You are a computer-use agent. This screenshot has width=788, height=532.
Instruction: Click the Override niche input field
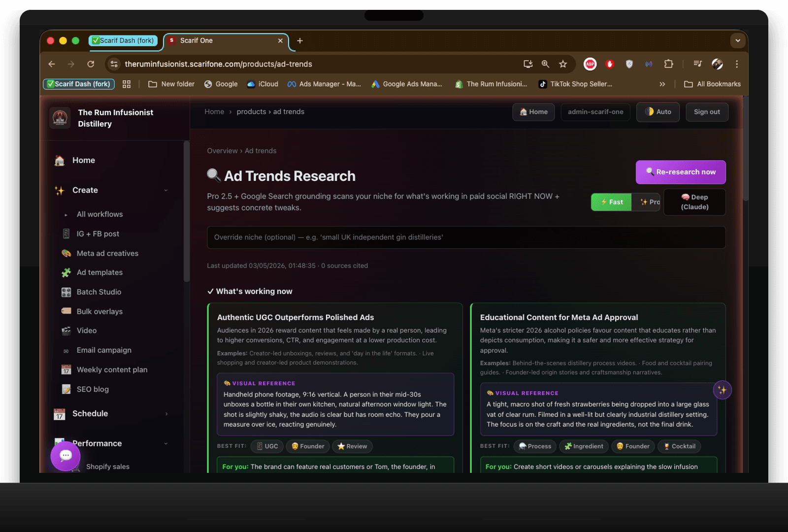pos(466,237)
